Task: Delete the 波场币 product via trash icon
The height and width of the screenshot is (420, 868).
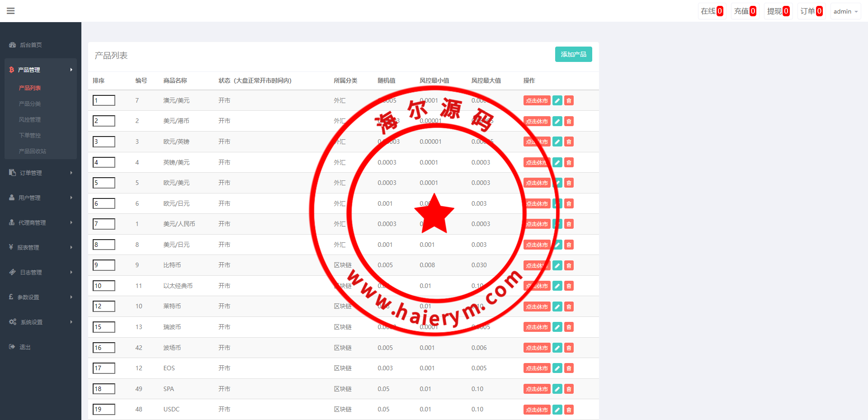Action: pyautogui.click(x=569, y=348)
